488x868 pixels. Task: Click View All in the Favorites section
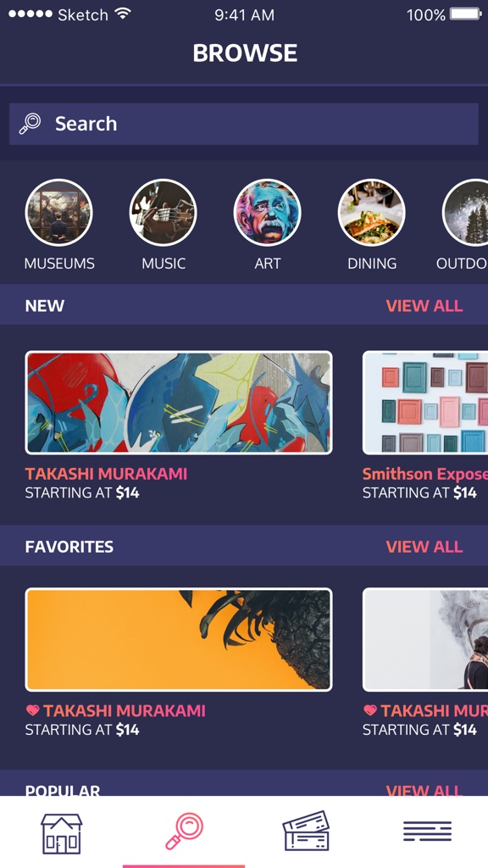[424, 547]
